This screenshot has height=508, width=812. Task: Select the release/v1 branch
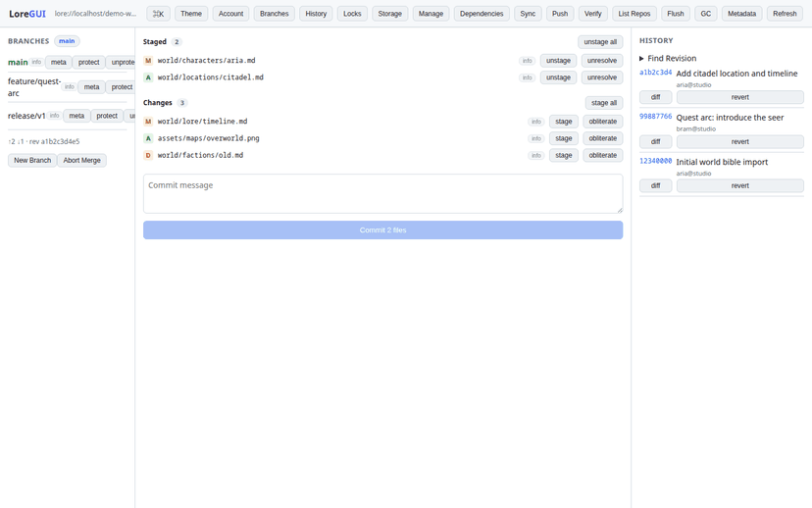point(26,116)
